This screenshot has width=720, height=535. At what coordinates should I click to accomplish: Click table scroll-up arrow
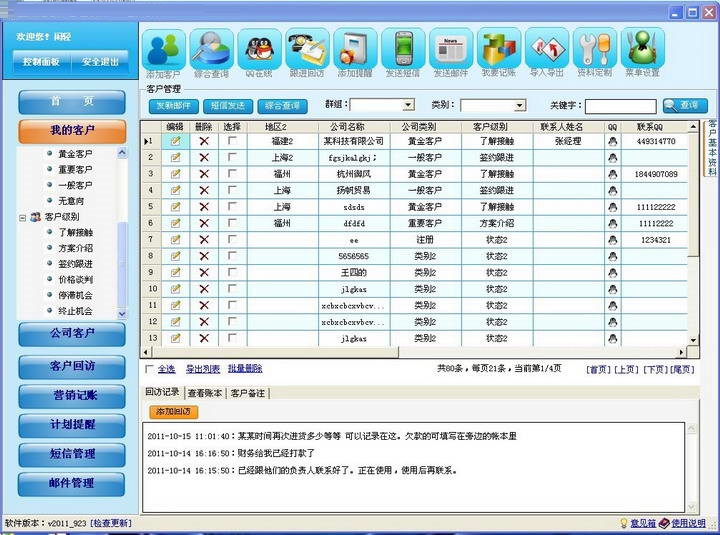coord(693,126)
